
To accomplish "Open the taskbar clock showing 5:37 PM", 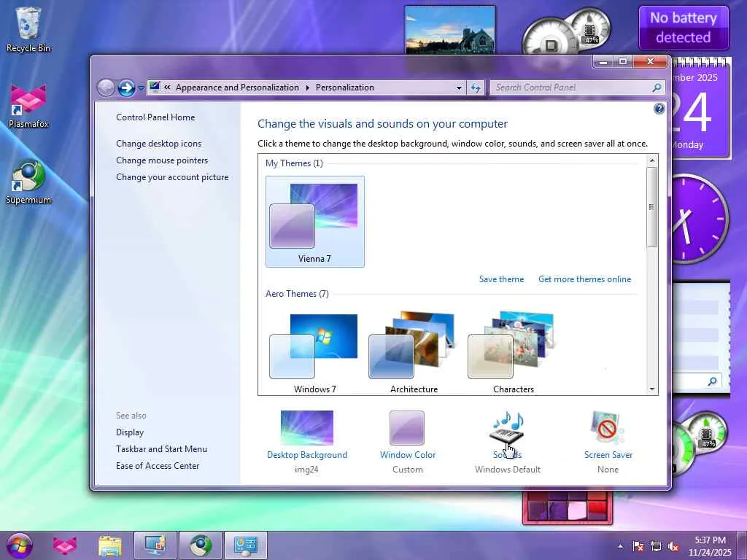I will [x=710, y=546].
